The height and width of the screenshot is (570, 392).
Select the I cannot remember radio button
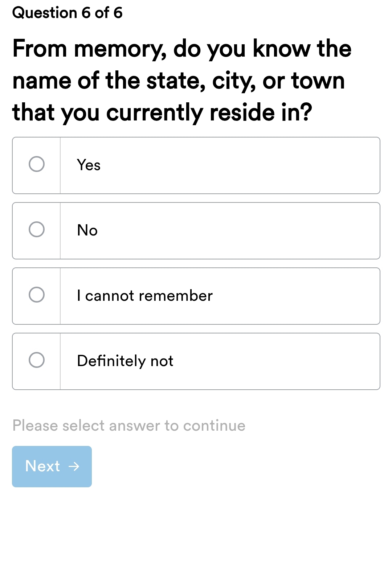tap(36, 295)
